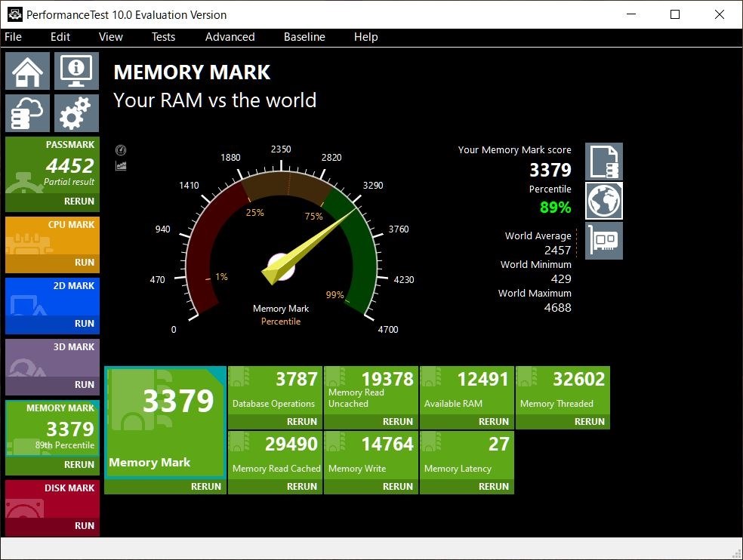Select the 2D Mark tile
Viewport: 743px width, 560px height.
tap(53, 297)
